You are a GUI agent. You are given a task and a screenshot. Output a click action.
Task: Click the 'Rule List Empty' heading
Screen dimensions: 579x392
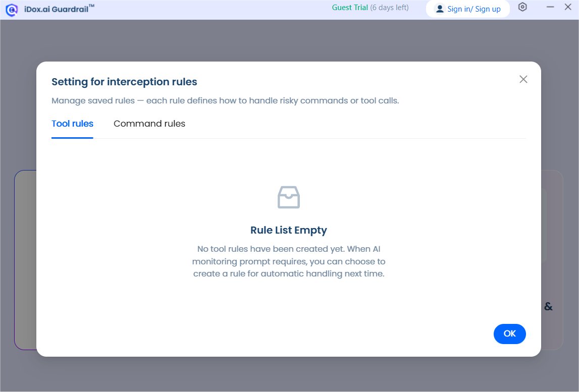click(289, 230)
